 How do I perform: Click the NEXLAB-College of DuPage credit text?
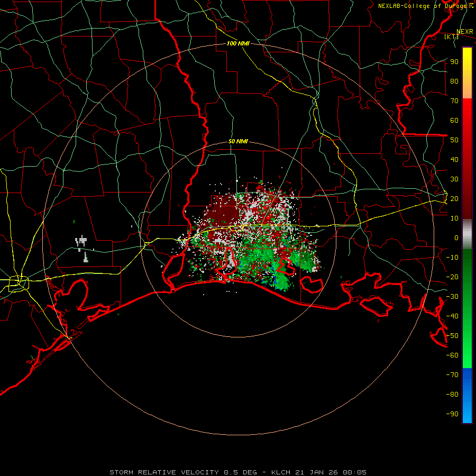[x=425, y=6]
